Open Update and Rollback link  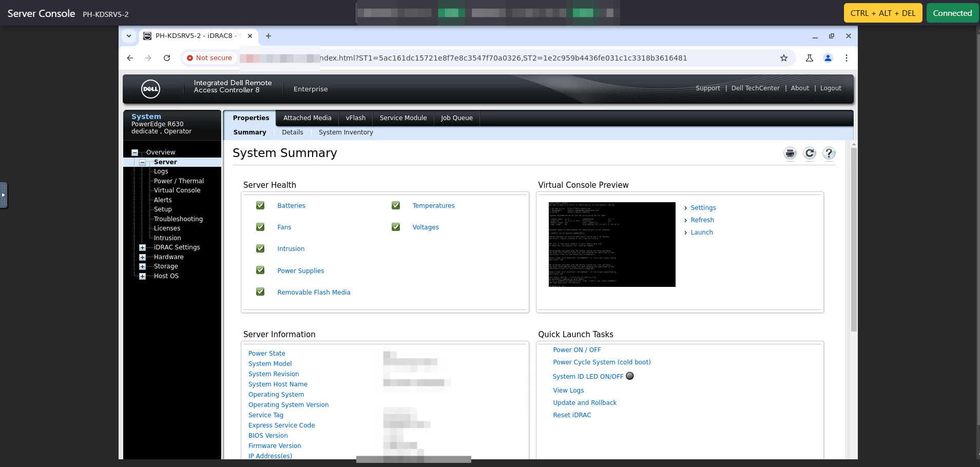585,403
